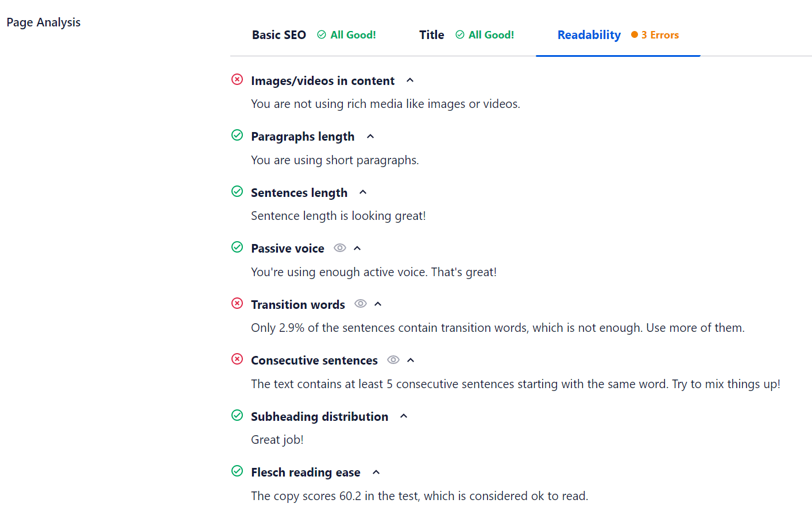Collapse the Paragraphs length section

(x=370, y=137)
